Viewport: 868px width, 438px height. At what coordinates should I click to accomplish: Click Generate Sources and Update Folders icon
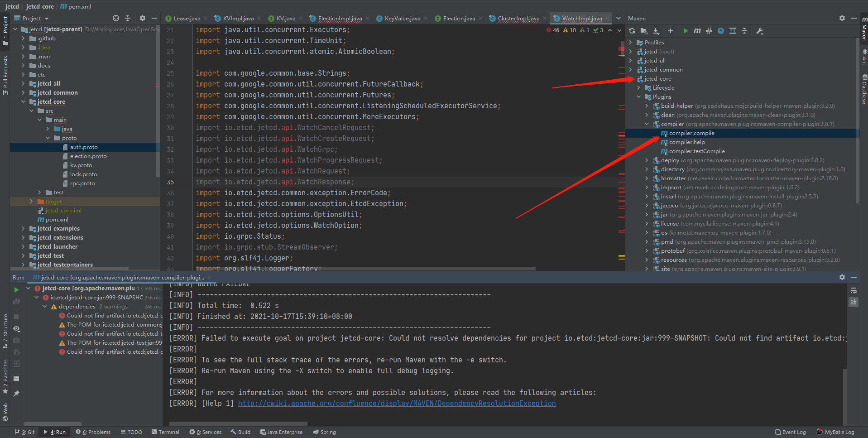click(x=644, y=31)
